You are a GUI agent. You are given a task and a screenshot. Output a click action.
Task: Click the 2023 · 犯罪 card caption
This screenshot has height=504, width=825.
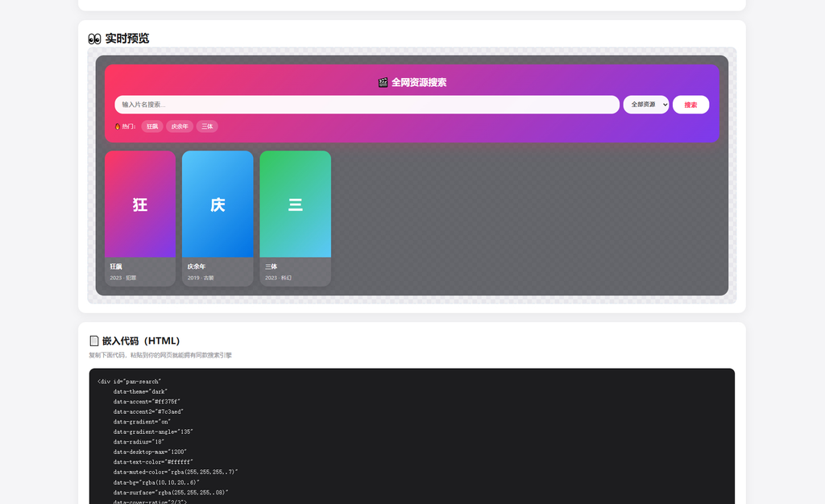point(123,278)
